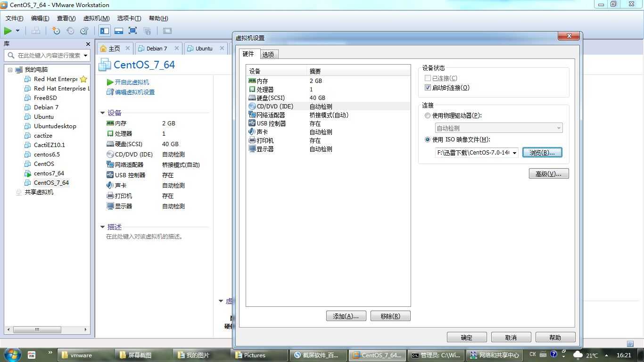Collapse the 设备 section
This screenshot has height=362, width=644.
102,113
